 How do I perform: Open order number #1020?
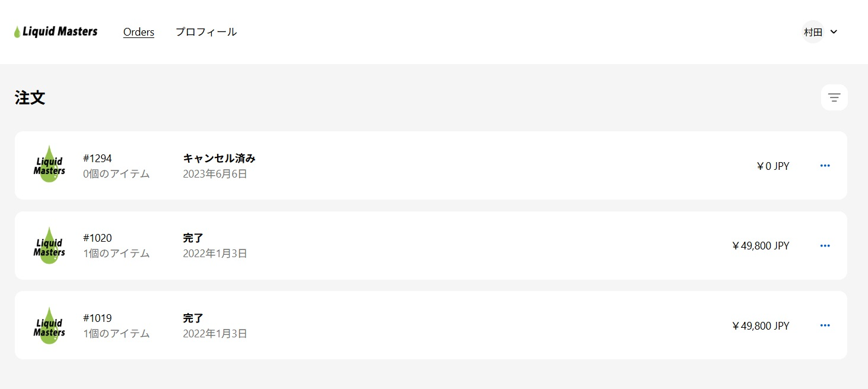(x=97, y=238)
